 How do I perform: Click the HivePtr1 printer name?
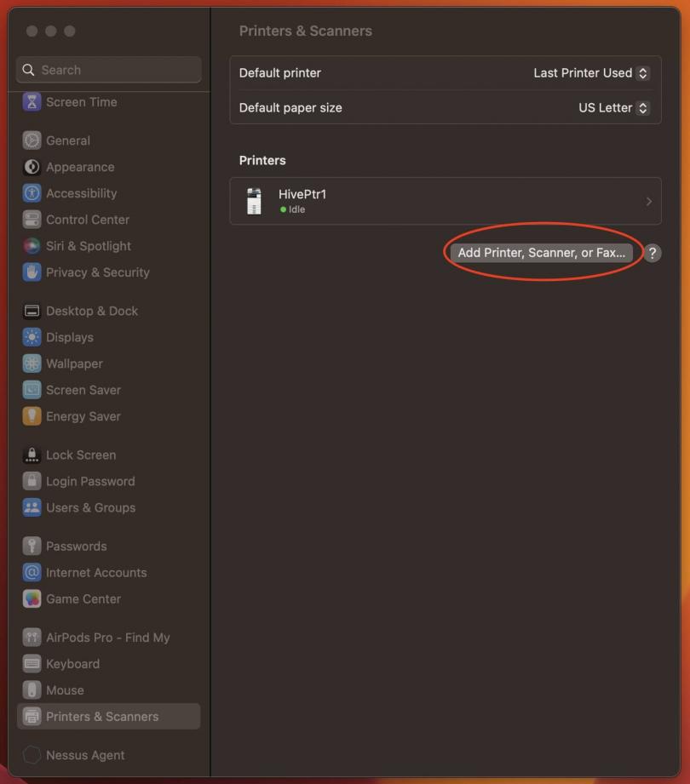[x=302, y=194]
